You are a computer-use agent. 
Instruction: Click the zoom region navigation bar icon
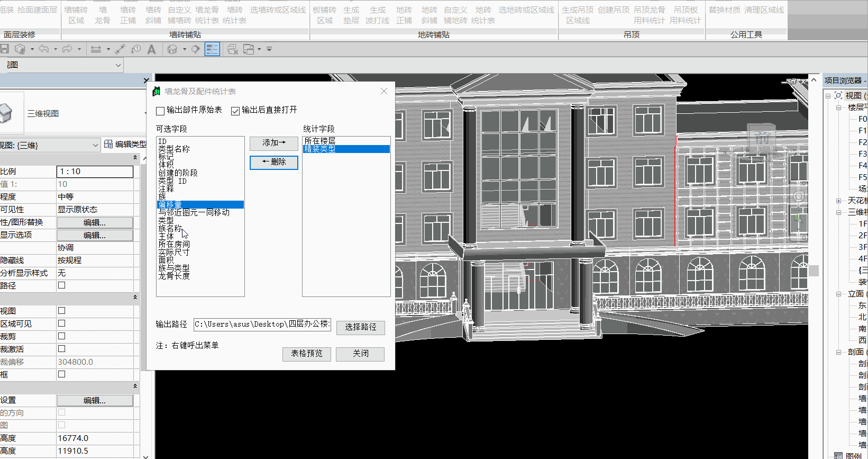pyautogui.click(x=798, y=219)
